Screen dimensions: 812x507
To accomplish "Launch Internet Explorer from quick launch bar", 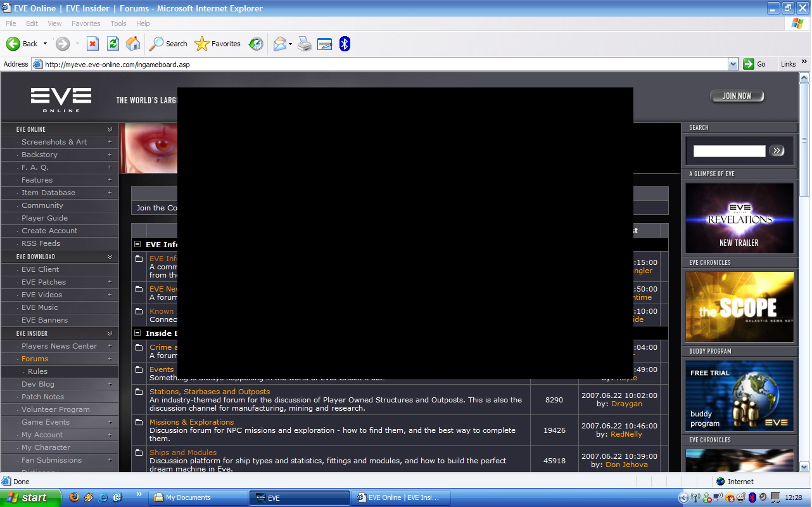I will [103, 497].
